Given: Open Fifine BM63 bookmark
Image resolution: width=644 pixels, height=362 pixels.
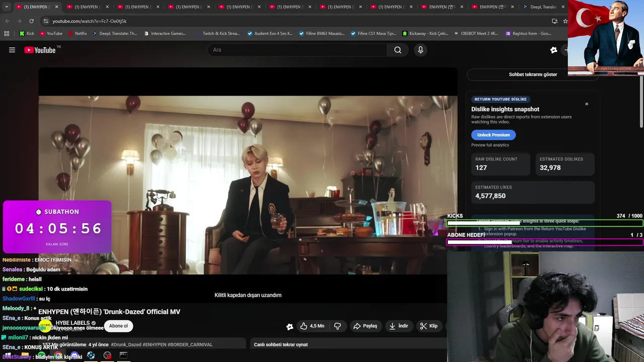Looking at the screenshot, I should (321, 34).
